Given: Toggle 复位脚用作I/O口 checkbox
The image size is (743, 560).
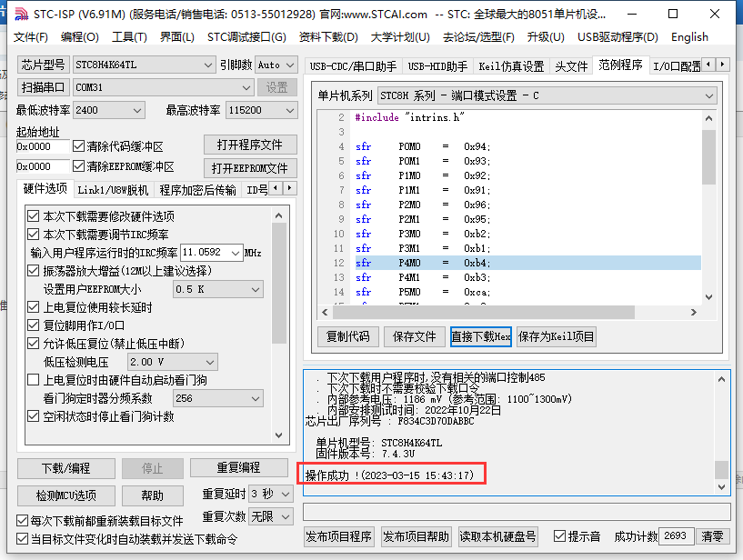Looking at the screenshot, I should (33, 325).
